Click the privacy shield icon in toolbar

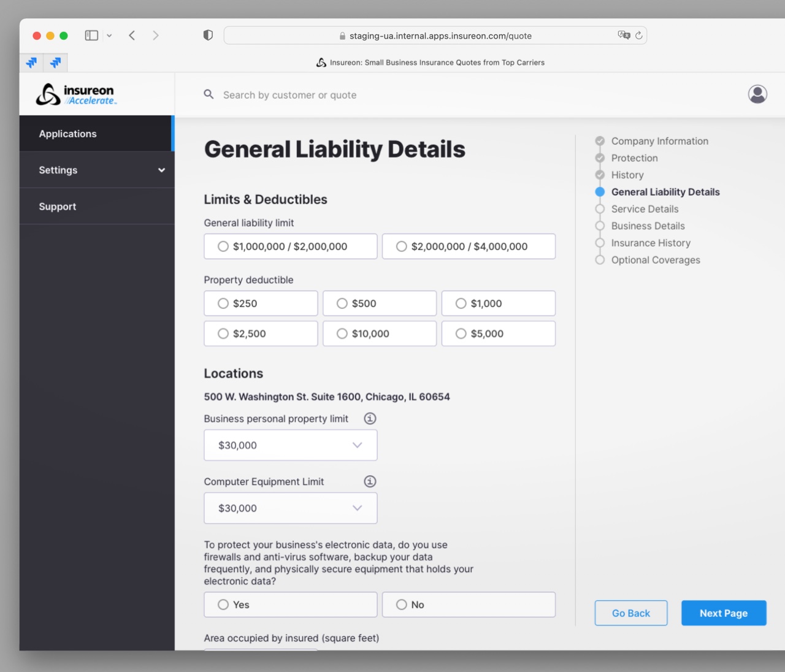(x=208, y=36)
